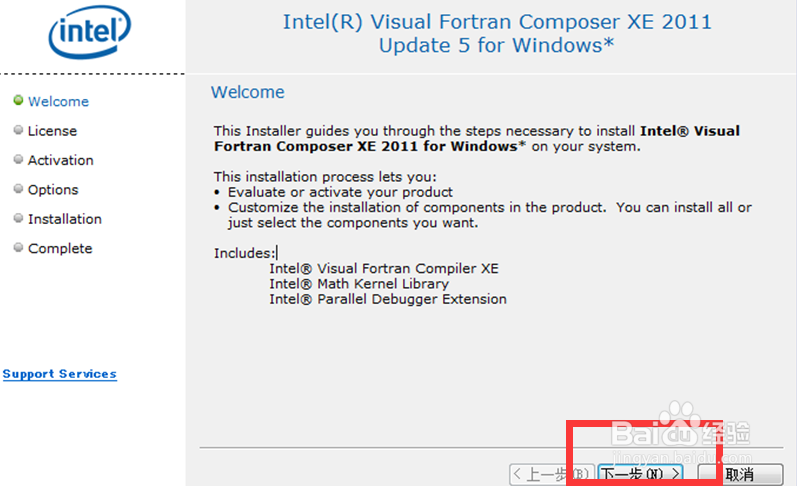797x486 pixels.
Task: Click the 取消 cancel button
Action: pos(741,474)
